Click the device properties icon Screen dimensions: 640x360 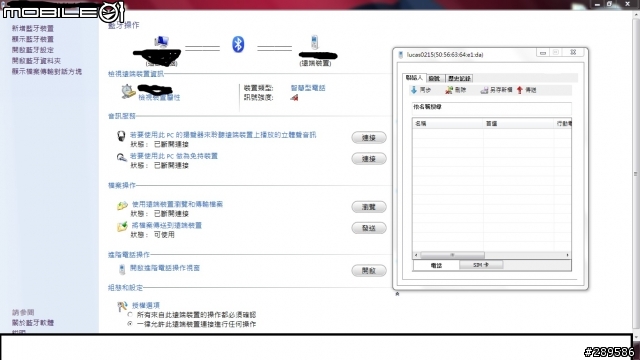click(x=128, y=91)
